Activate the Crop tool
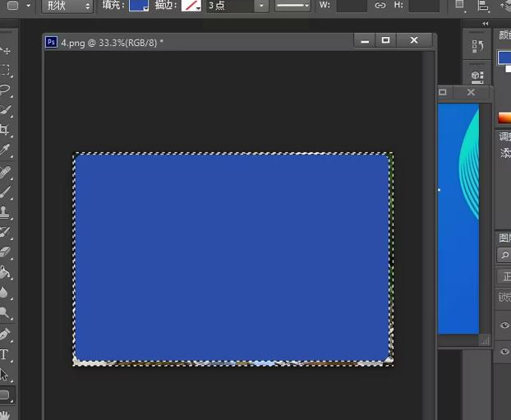This screenshot has width=511, height=420. (x=6, y=130)
